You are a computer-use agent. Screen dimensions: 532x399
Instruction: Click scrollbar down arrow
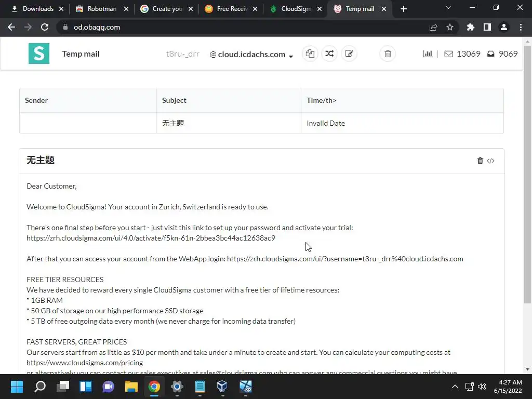pos(527,369)
